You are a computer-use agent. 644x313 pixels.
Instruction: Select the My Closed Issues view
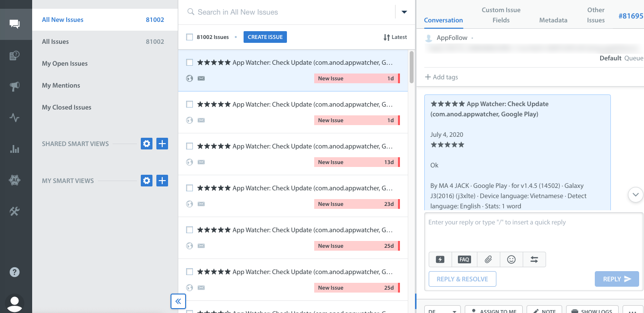tap(105, 108)
